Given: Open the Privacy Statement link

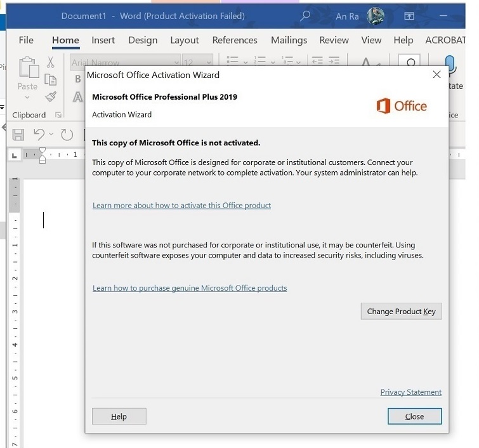Looking at the screenshot, I should pyautogui.click(x=411, y=392).
